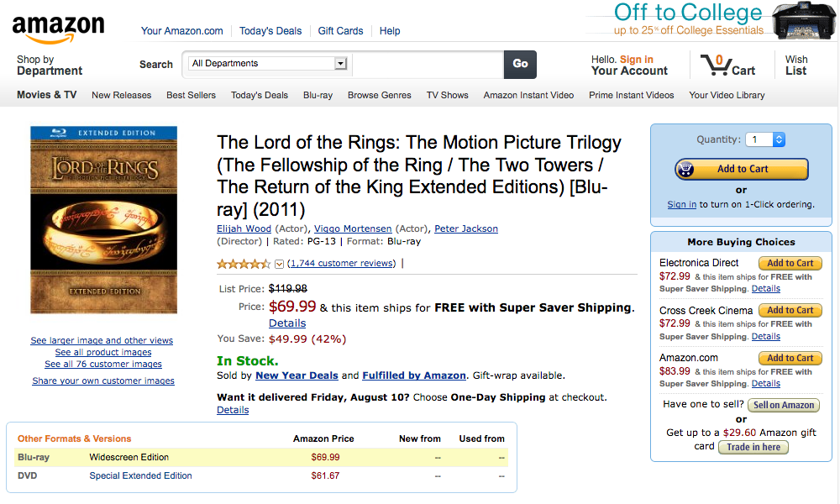The width and height of the screenshot is (840, 504).
Task: Open the Lord of the Rings cover image
Action: point(106,220)
